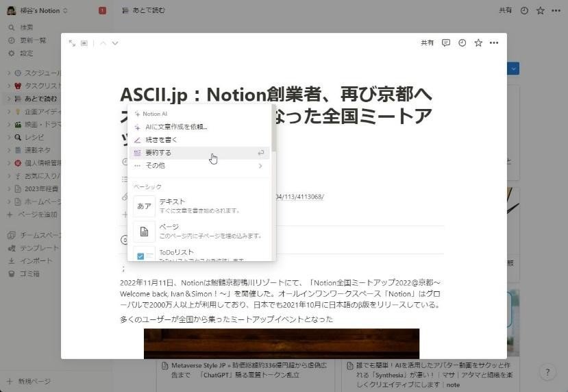Click 共有 in background top bar
The height and width of the screenshot is (392, 568).
505,10
